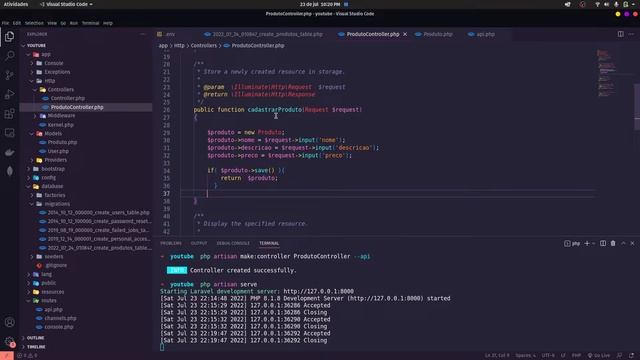Viewport: 640px width, 360px height.
Task: Click the line and column indicator
Action: coord(497,356)
